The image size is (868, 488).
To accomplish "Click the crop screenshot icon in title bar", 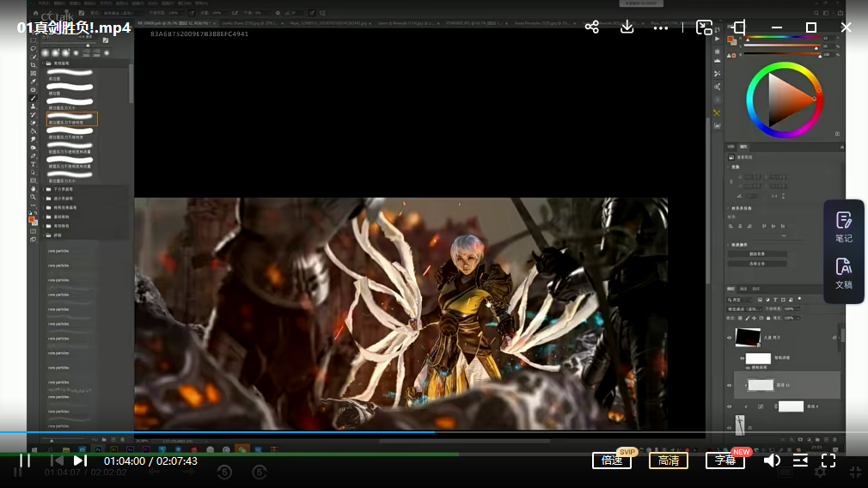I will (739, 27).
